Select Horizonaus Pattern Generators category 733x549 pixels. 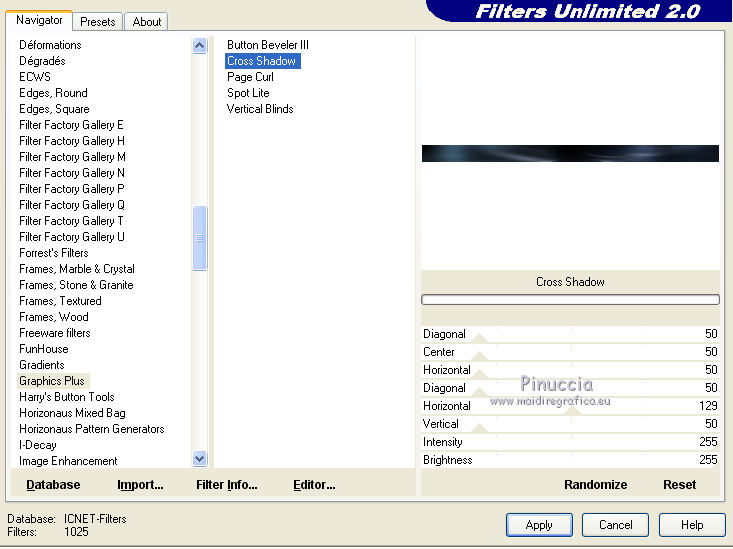pyautogui.click(x=92, y=429)
